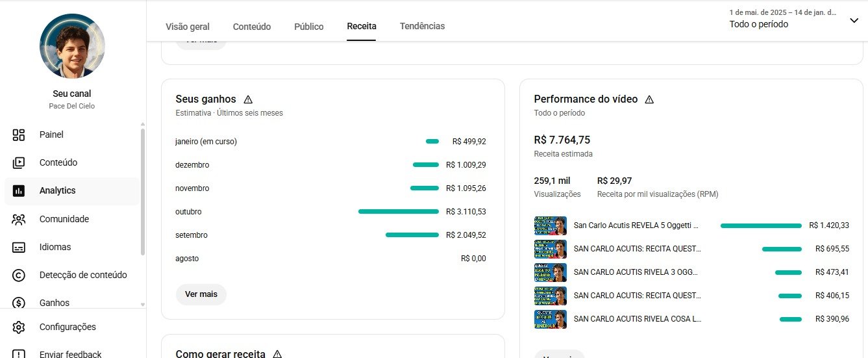Open SAN CARLO ACUTIS RIVELA 3 OGG video link
868x358 pixels.
[637, 272]
